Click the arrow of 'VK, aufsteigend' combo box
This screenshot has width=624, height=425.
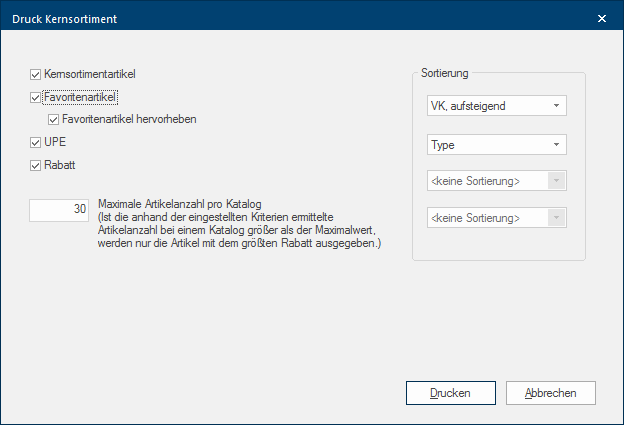[x=556, y=106]
